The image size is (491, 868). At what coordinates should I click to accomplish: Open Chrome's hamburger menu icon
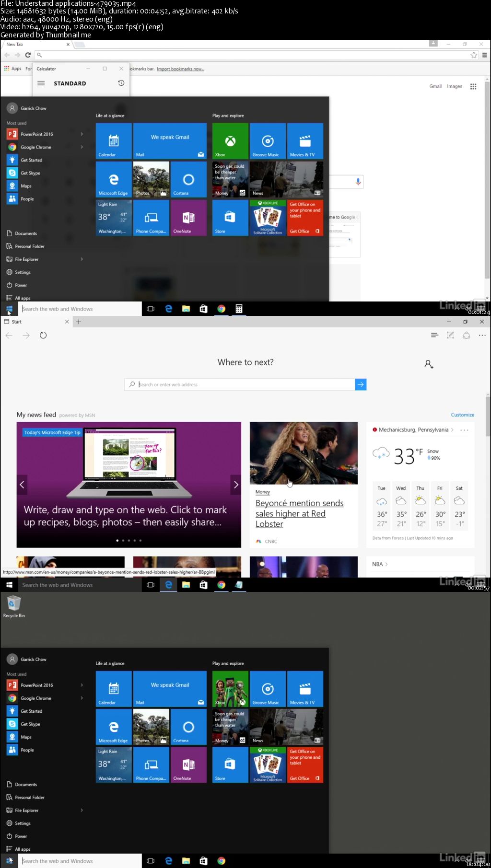coord(485,55)
